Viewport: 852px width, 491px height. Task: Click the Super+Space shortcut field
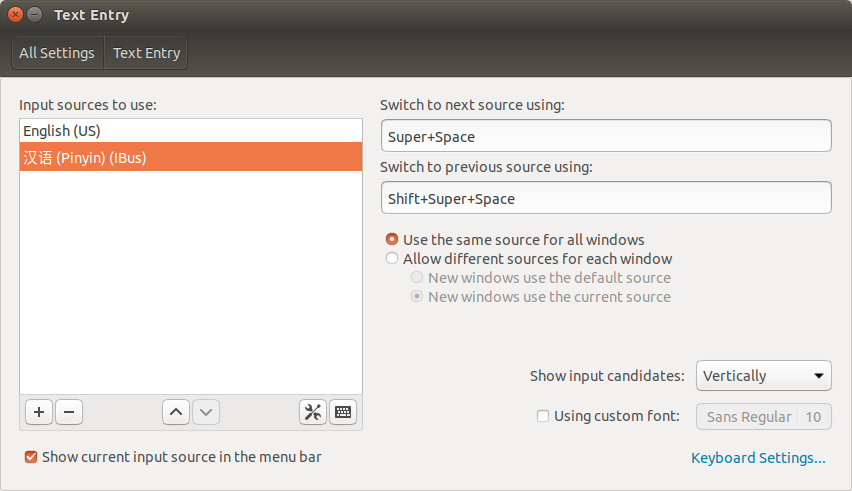tap(606, 136)
